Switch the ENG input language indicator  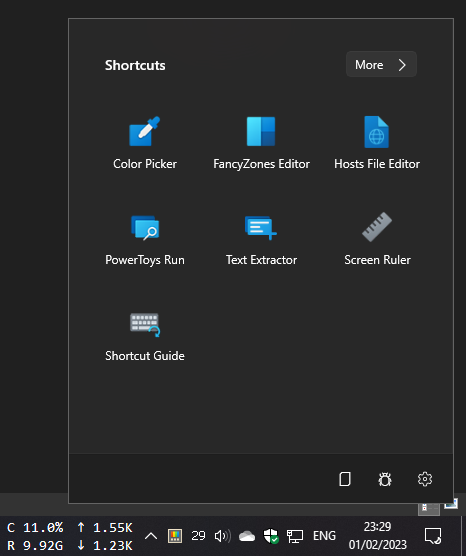[x=324, y=535]
